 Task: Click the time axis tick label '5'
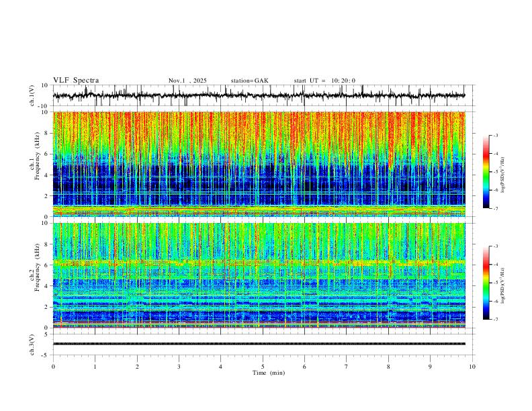click(263, 367)
